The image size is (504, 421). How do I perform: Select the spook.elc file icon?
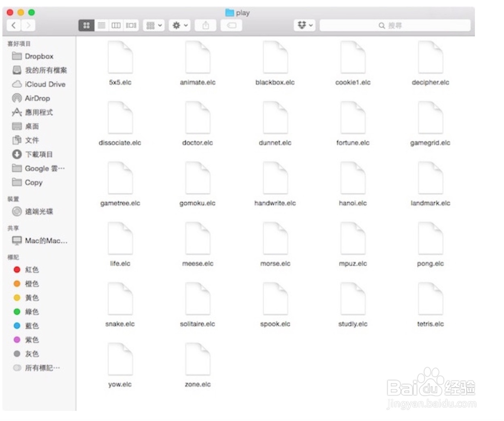coord(275,299)
